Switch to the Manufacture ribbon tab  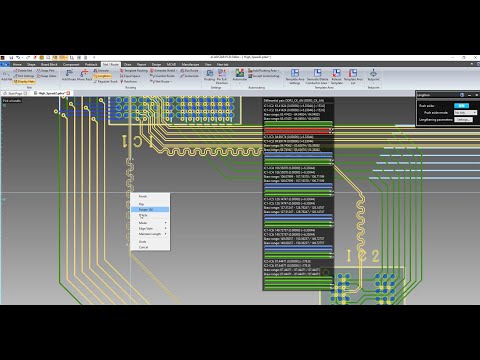click(x=190, y=64)
